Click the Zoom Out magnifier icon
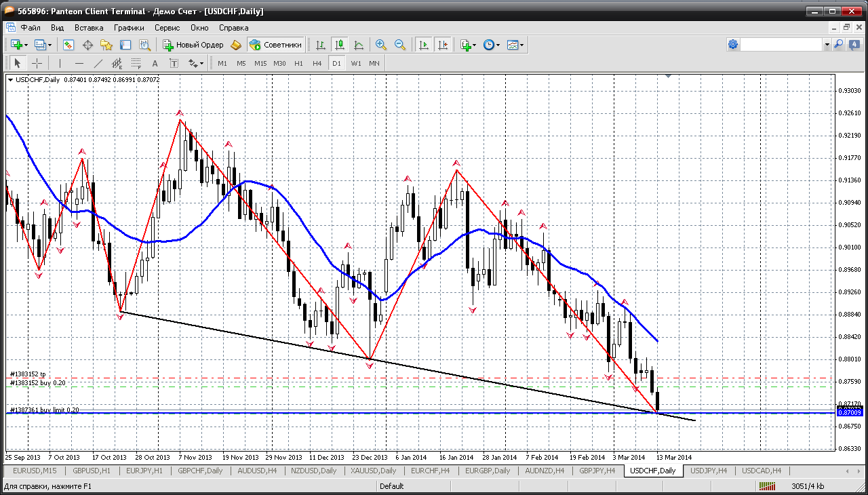 tap(400, 45)
